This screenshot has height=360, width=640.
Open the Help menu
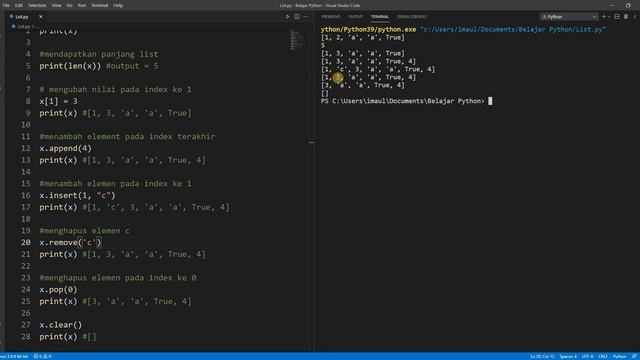tap(118, 5)
